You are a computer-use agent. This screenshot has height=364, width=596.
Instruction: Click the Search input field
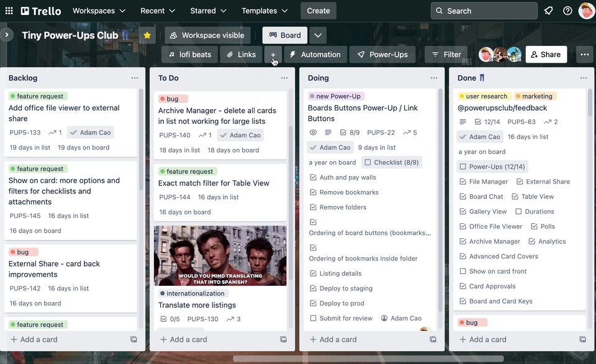(484, 11)
